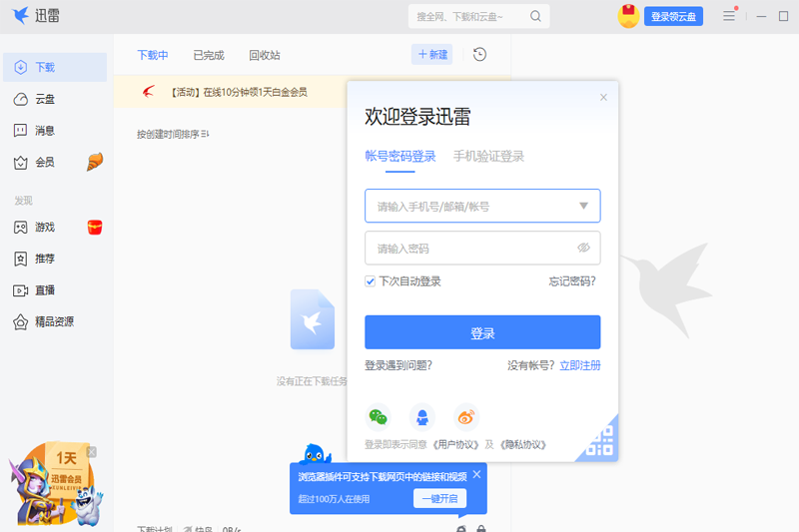Select 云盘 in the sidebar
Viewport: 799px width, 532px height.
(45, 99)
